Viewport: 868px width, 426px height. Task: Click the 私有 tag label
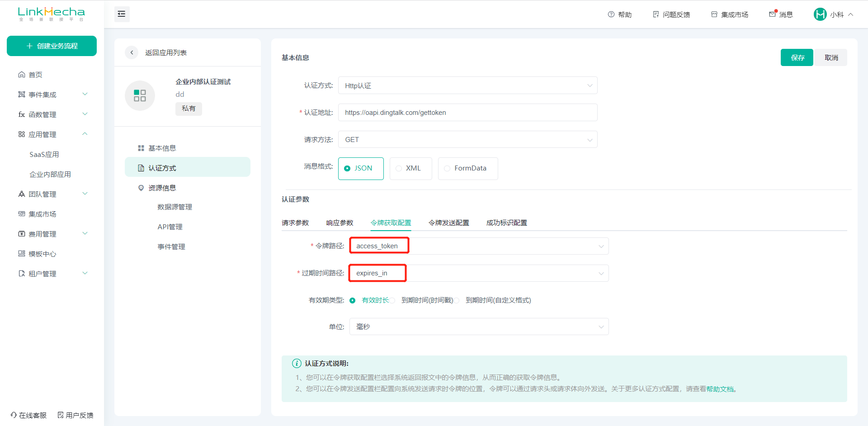(x=189, y=109)
